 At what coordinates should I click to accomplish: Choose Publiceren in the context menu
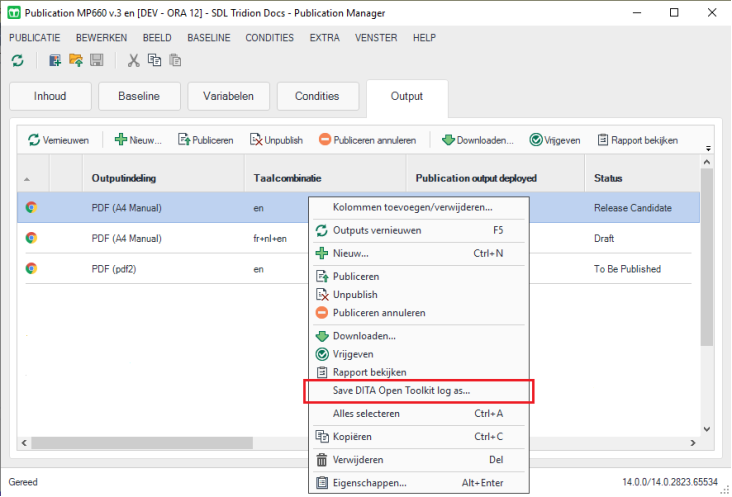pyautogui.click(x=419, y=276)
